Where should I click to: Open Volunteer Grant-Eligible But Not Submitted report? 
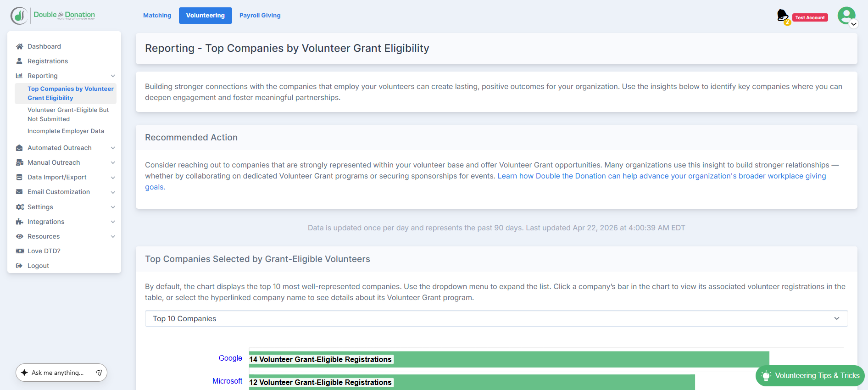point(68,114)
